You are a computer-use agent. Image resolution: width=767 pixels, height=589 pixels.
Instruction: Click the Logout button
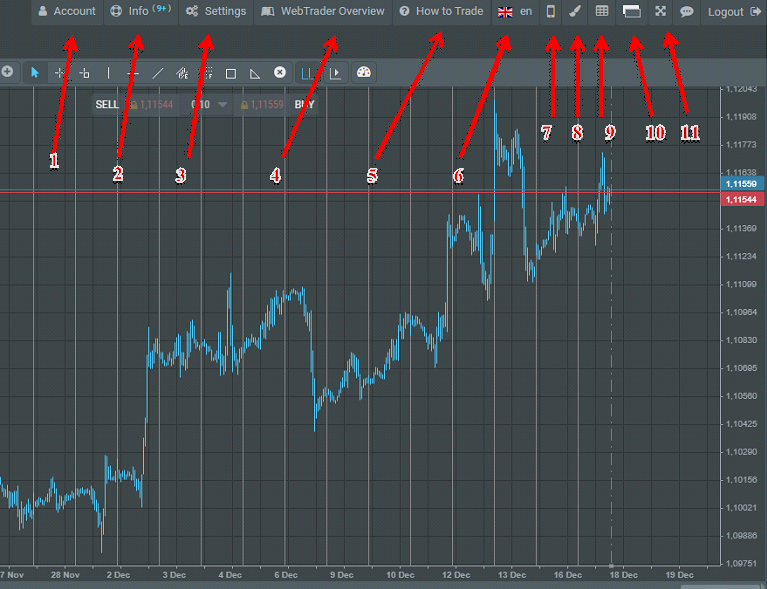pos(734,11)
